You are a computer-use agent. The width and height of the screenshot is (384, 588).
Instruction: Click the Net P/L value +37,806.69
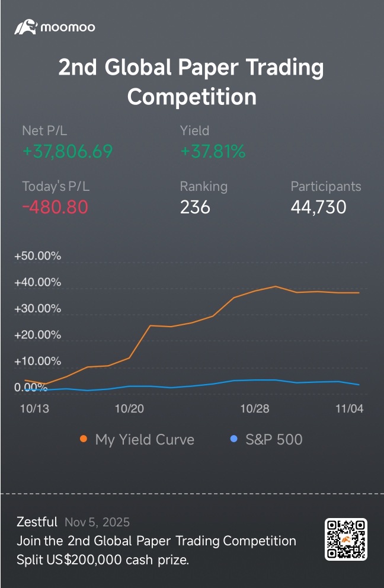[68, 152]
